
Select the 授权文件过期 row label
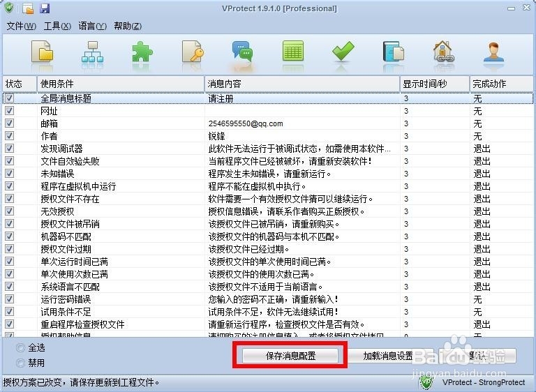66,249
